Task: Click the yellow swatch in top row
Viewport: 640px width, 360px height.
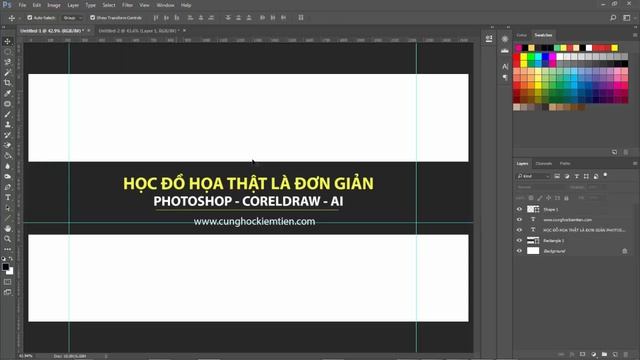Action: 614,48
